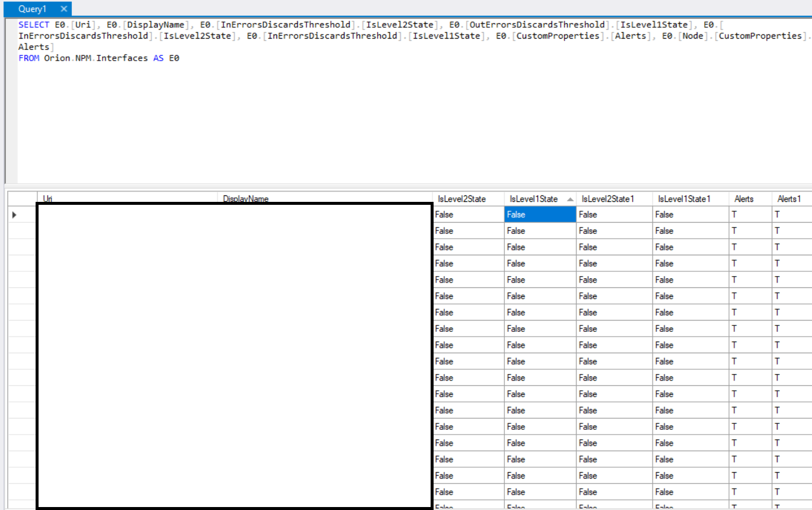Image resolution: width=812 pixels, height=510 pixels.
Task: Place cursor on the SELECT keyword
Action: [x=34, y=25]
